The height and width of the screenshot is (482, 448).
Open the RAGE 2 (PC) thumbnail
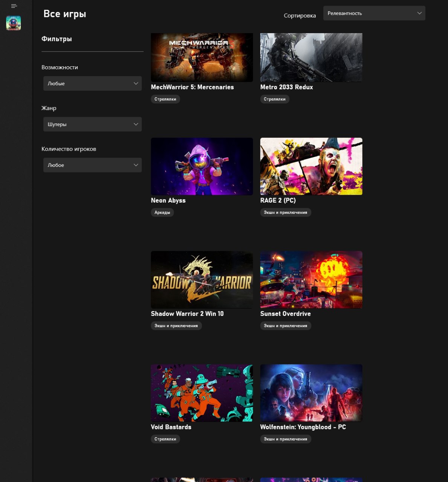(311, 166)
